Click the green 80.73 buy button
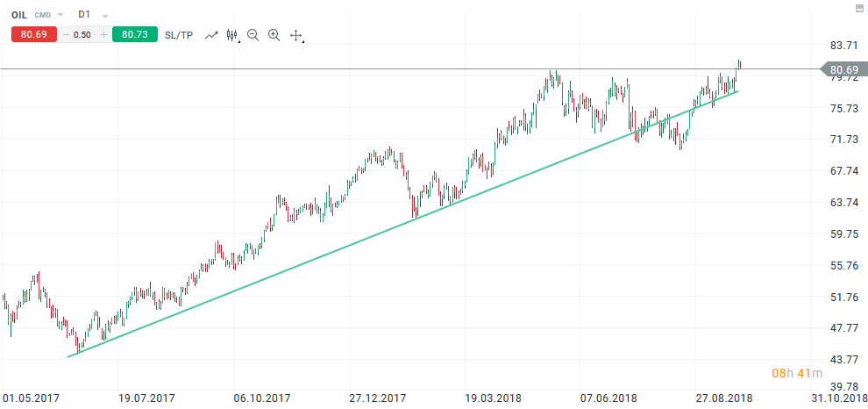 point(134,35)
